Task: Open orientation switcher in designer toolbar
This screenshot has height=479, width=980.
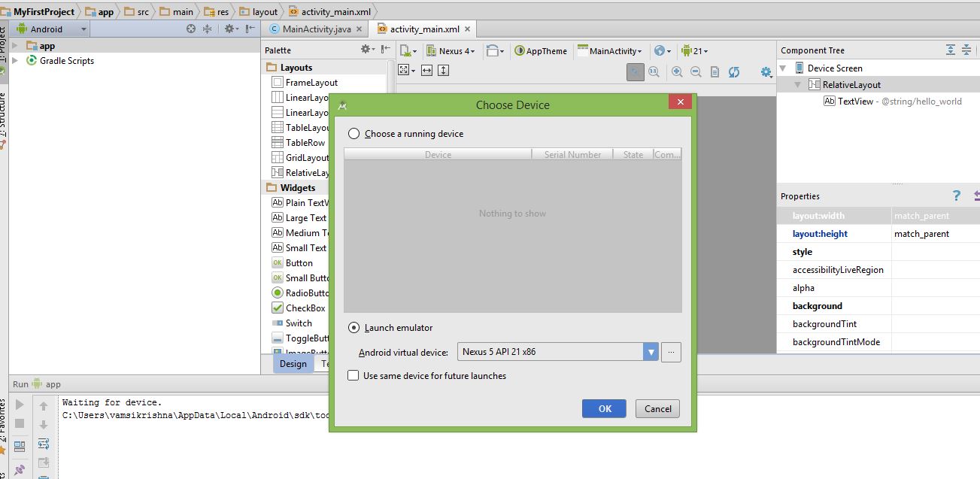Action: coord(494,50)
